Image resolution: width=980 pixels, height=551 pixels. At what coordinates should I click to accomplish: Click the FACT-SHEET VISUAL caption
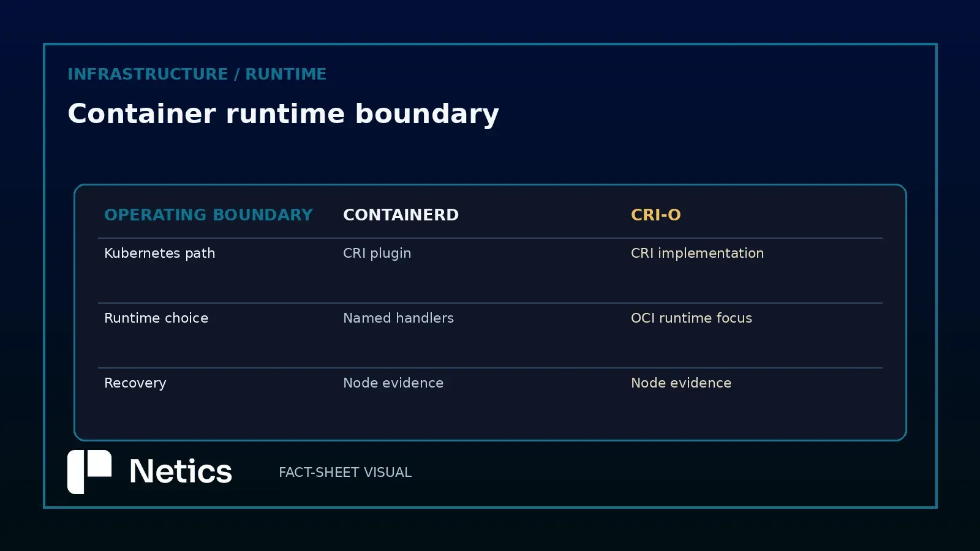pyautogui.click(x=345, y=473)
